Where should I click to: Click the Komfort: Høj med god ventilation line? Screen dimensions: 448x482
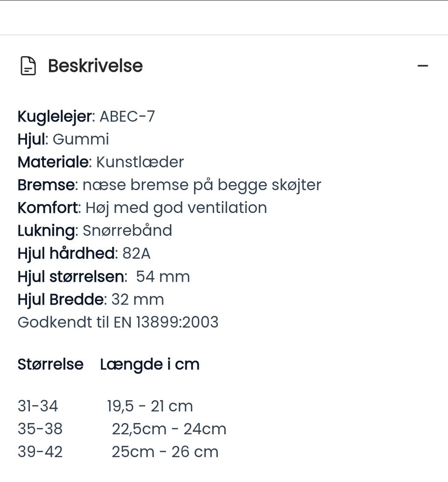click(142, 207)
